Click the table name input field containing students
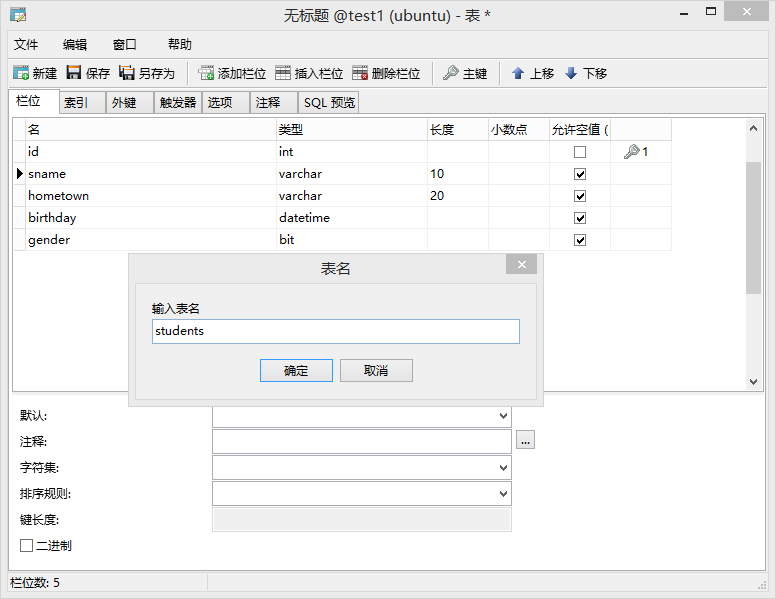Image resolution: width=776 pixels, height=599 pixels. 335,331
